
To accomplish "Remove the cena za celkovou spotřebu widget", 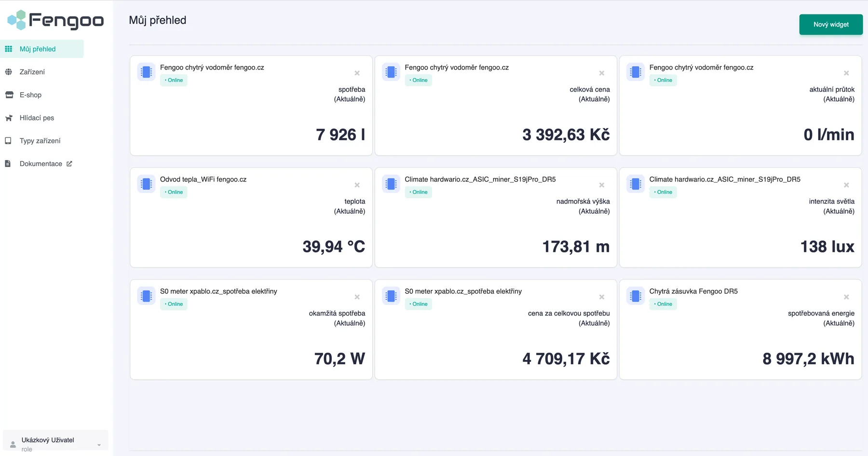I will 602,297.
